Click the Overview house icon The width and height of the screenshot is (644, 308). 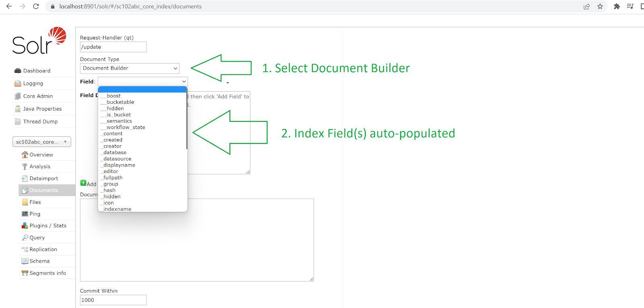coord(25,154)
